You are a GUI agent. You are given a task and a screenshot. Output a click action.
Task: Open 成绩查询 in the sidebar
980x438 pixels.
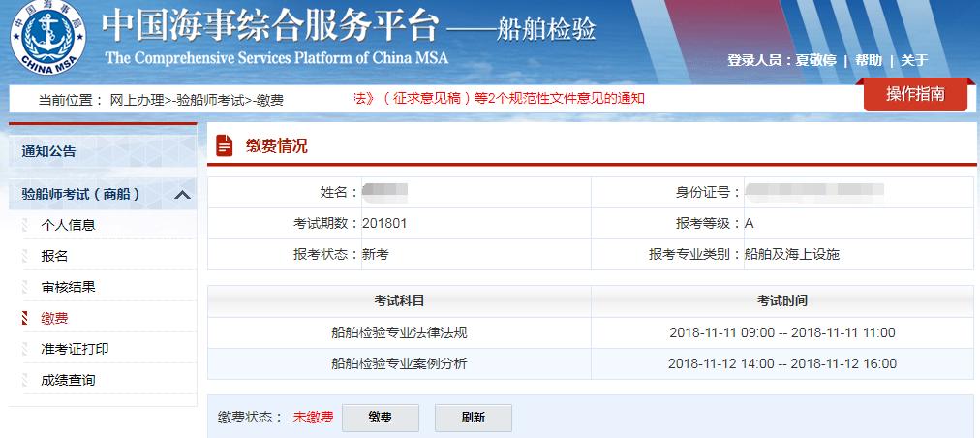pos(68,380)
